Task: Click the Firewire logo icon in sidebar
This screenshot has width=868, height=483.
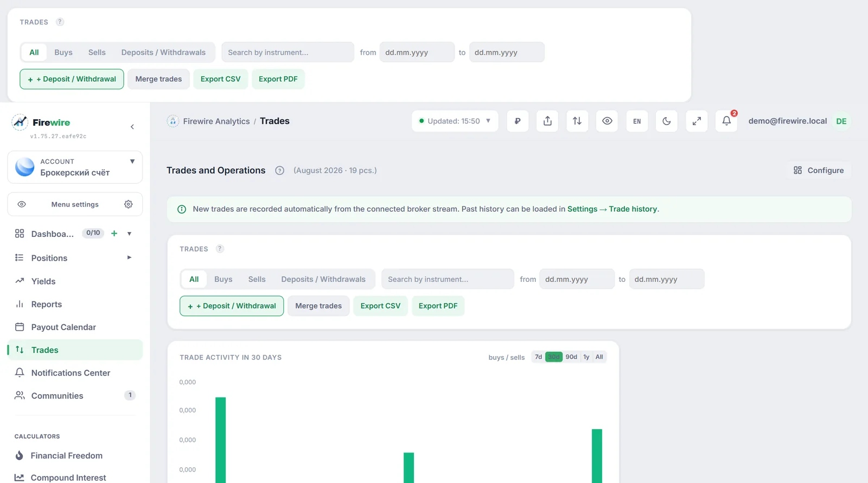Action: coord(20,122)
